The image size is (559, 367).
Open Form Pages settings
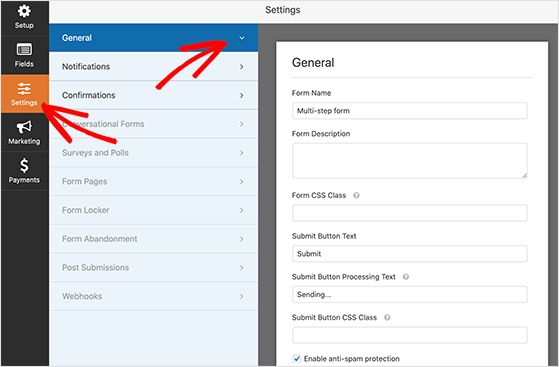click(x=154, y=182)
